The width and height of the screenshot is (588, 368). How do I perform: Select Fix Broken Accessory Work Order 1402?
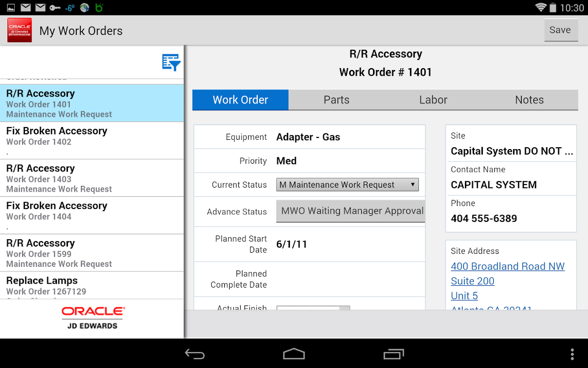click(92, 140)
